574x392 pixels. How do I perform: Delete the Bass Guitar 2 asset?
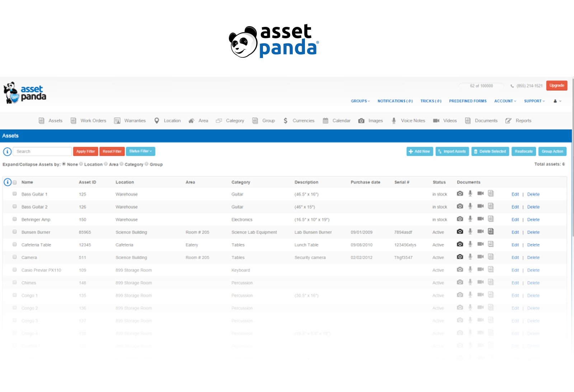[533, 207]
